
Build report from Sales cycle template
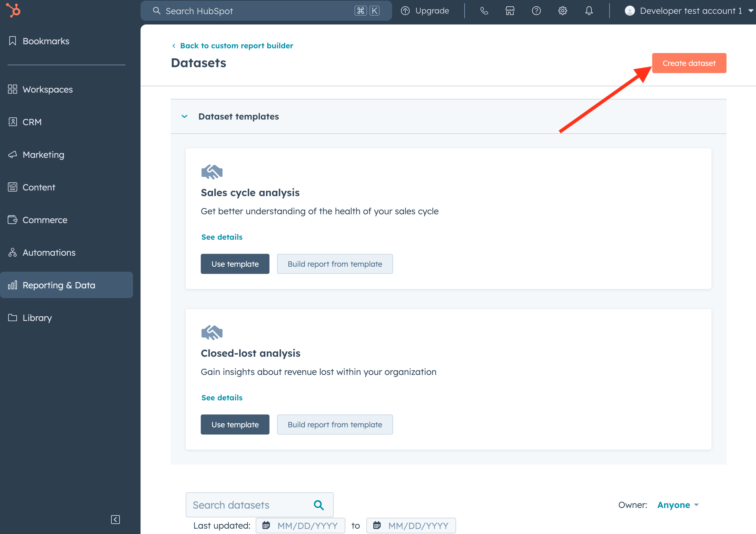[x=334, y=264]
